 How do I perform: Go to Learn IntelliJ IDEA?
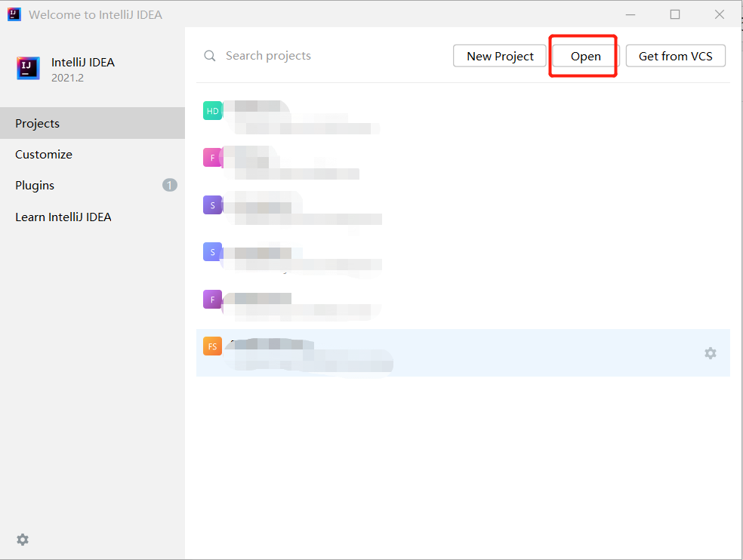coord(92,217)
